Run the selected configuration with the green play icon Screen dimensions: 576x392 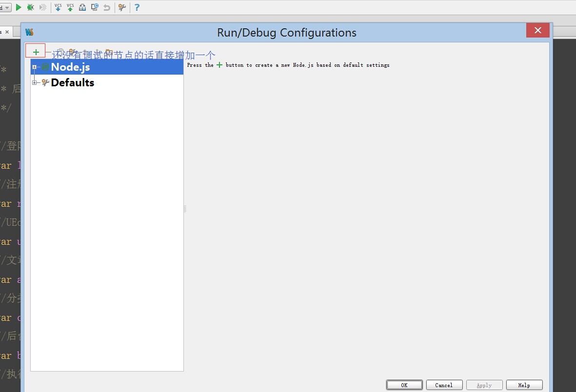(x=19, y=7)
